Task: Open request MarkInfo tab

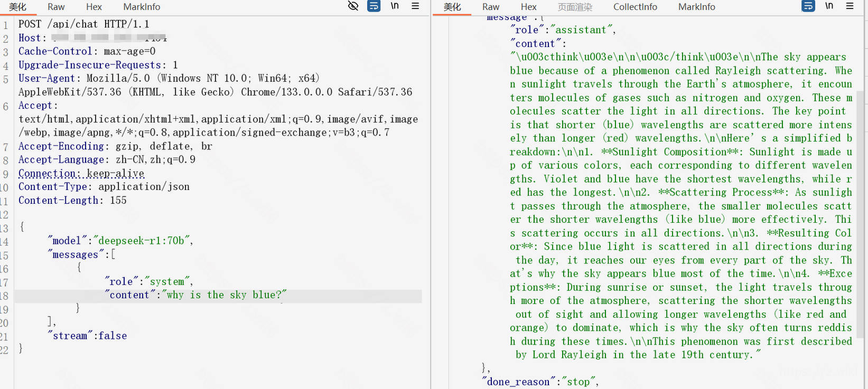Action: [x=142, y=7]
